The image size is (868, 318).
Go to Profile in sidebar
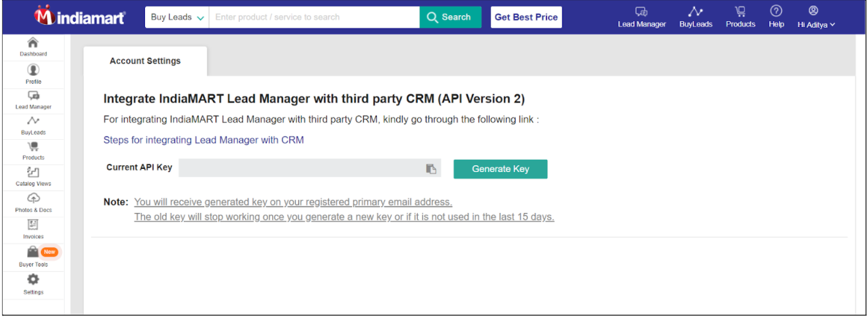coord(33,74)
